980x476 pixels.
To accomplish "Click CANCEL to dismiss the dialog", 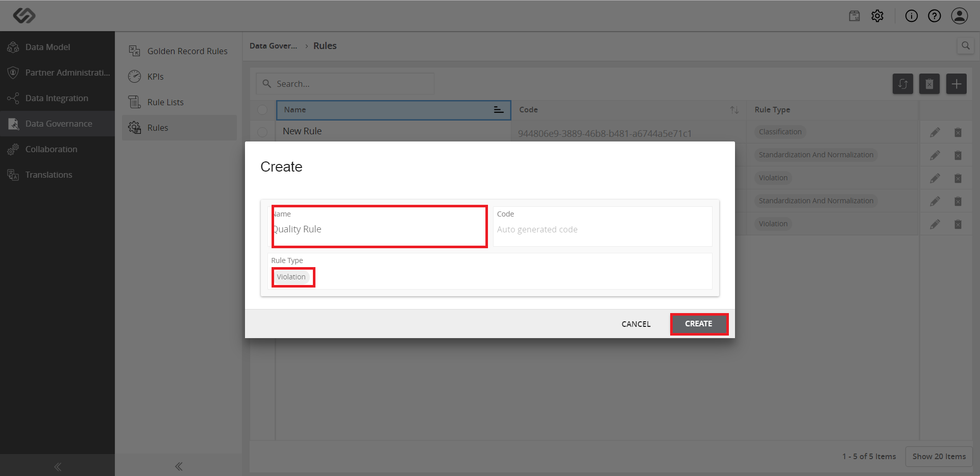I will coord(636,324).
